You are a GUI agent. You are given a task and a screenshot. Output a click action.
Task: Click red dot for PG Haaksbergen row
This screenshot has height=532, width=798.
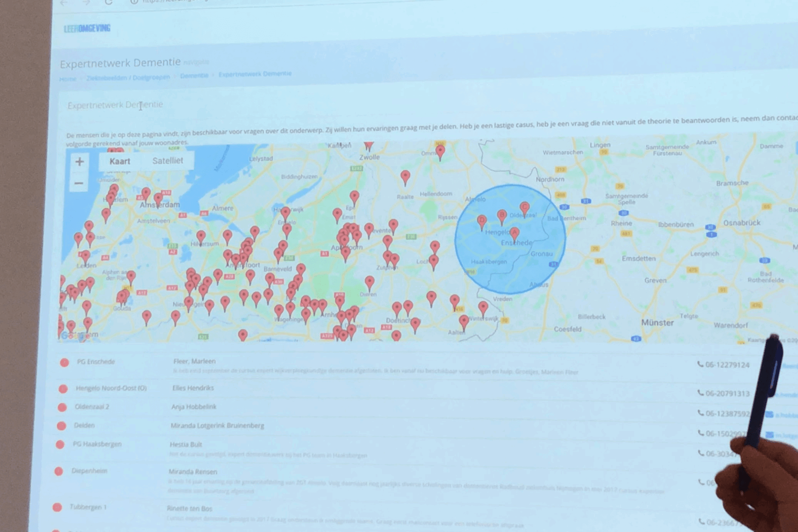60,445
